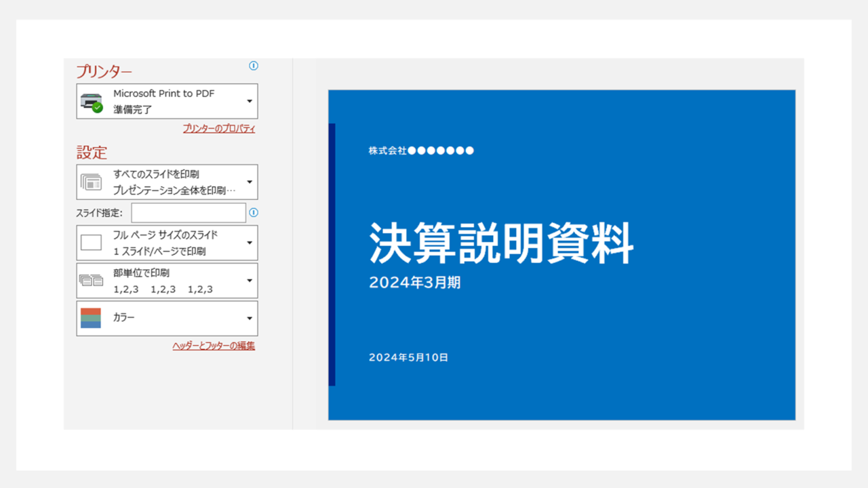This screenshot has height=488, width=868.
Task: Click the color stripes icon in カラー
Action: [x=91, y=319]
